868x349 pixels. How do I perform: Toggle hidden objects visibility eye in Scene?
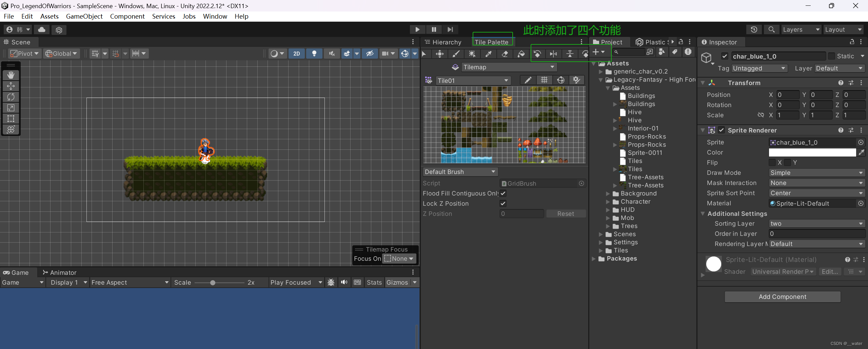(370, 54)
